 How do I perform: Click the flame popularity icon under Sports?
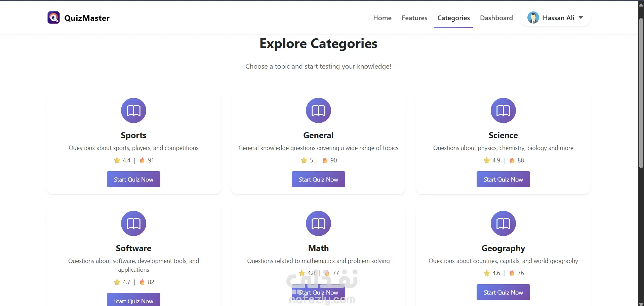pyautogui.click(x=142, y=160)
